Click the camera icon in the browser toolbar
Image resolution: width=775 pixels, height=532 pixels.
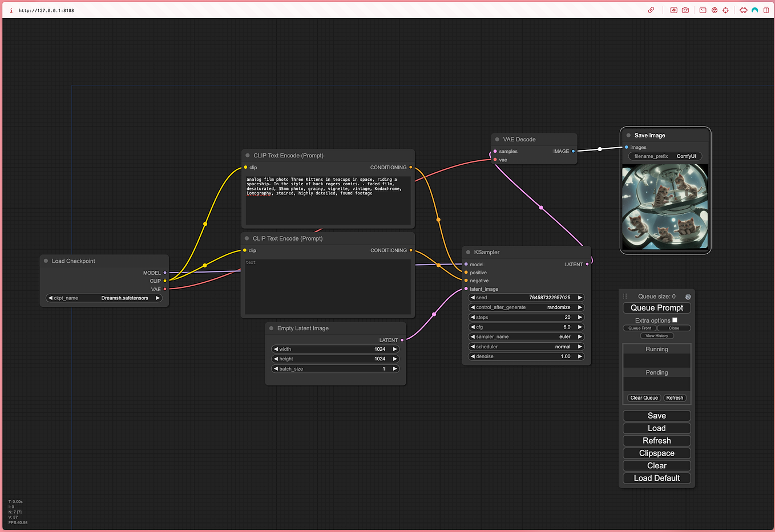tap(685, 10)
